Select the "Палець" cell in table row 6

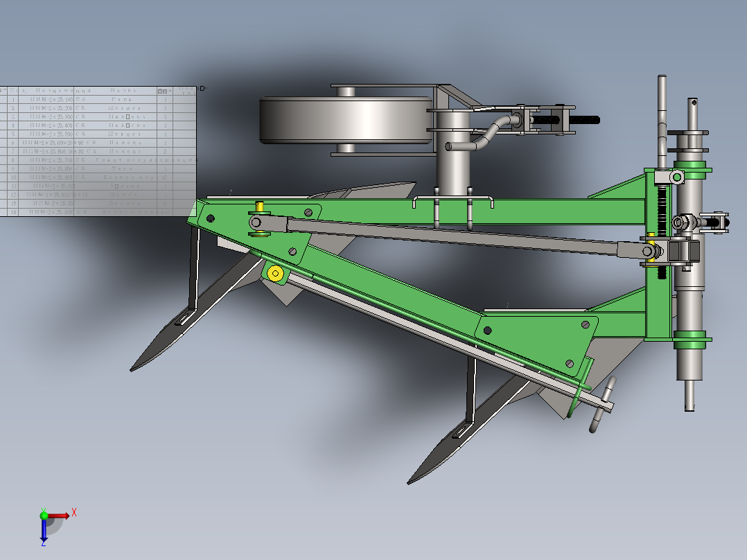pos(116,143)
